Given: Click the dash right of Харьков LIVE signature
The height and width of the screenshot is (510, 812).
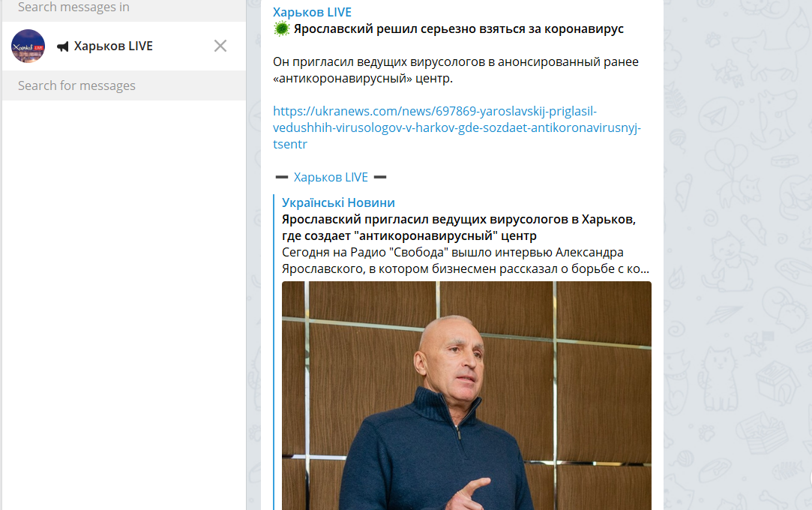Looking at the screenshot, I should tap(380, 177).
